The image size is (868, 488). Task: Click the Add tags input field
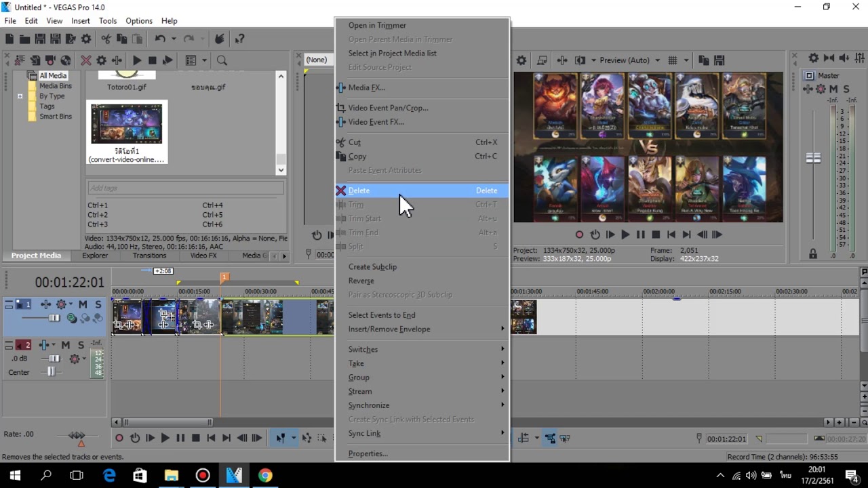(185, 188)
